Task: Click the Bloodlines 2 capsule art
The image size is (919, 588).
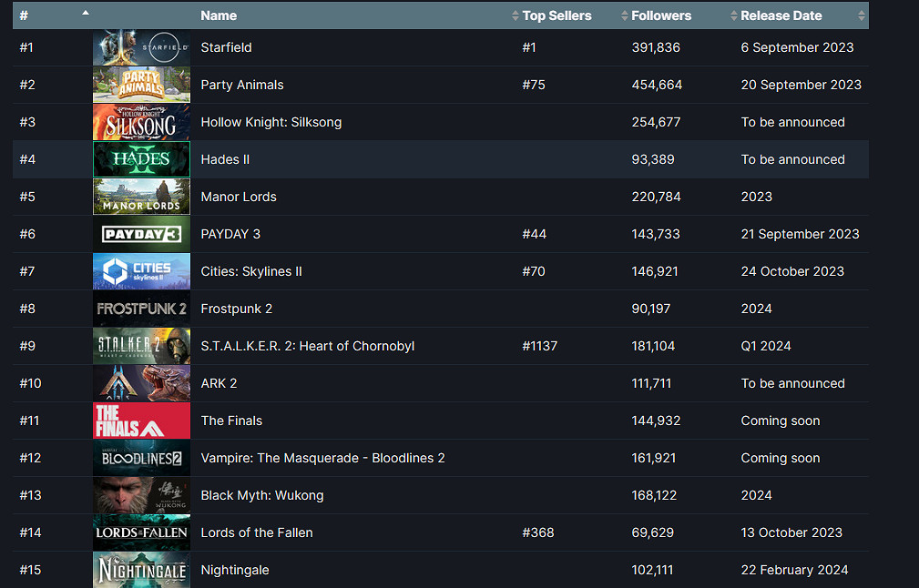Action: pyautogui.click(x=141, y=458)
